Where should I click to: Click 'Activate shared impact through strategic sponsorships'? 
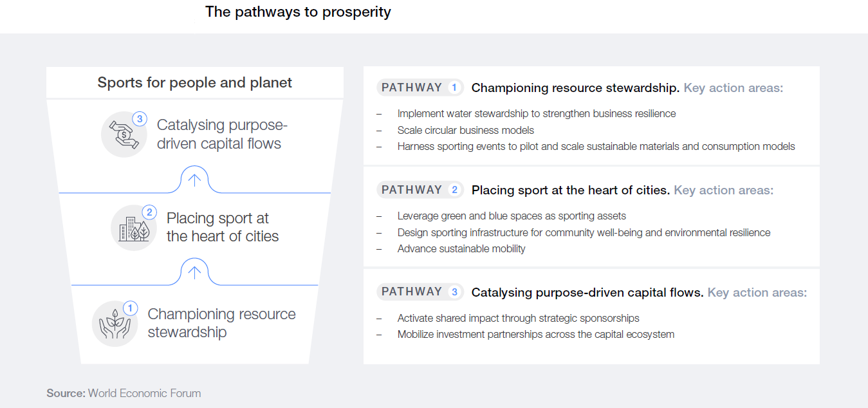point(519,318)
